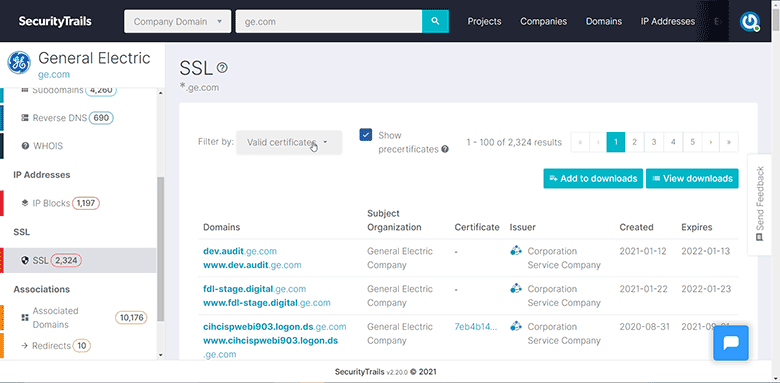Click the Expires column header
Viewport: 780px width, 383px height.
(696, 227)
